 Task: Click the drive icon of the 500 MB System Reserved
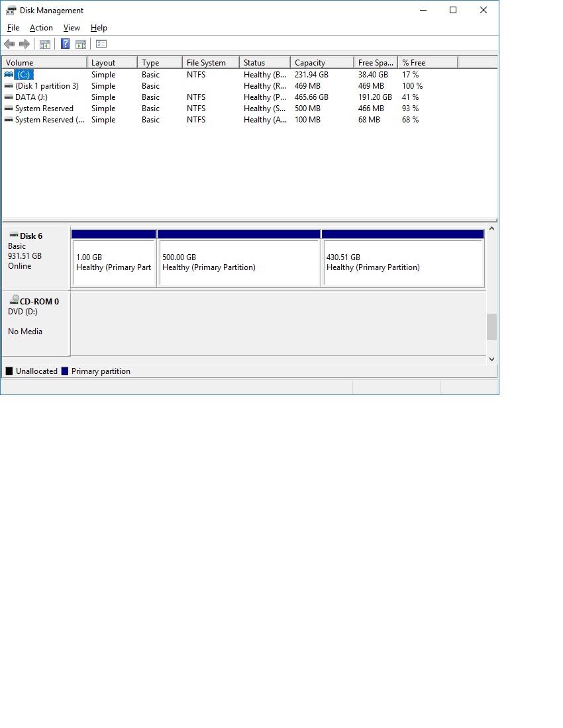coord(9,108)
